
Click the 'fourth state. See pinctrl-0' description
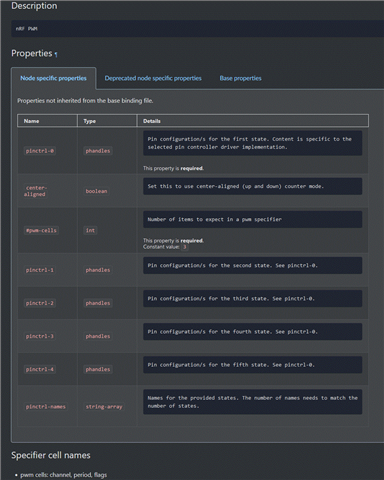coord(252,332)
